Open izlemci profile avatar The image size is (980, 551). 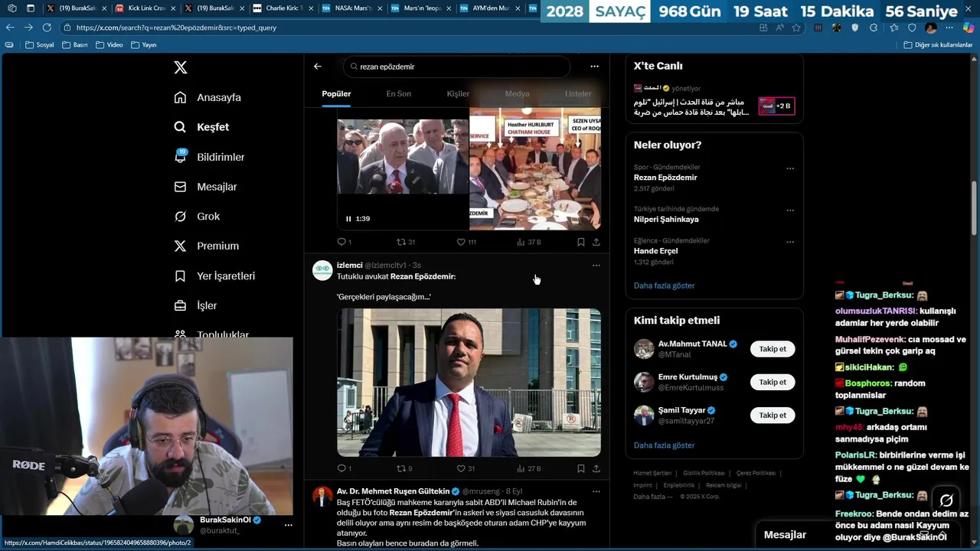(322, 270)
